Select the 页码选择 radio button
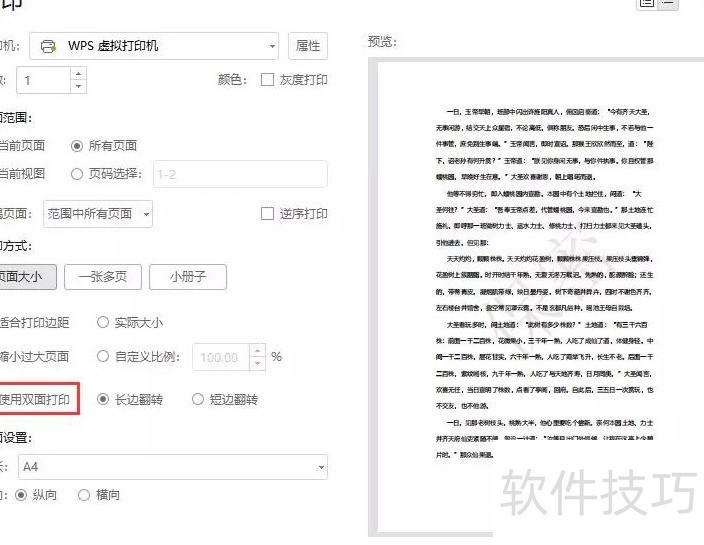 77,174
